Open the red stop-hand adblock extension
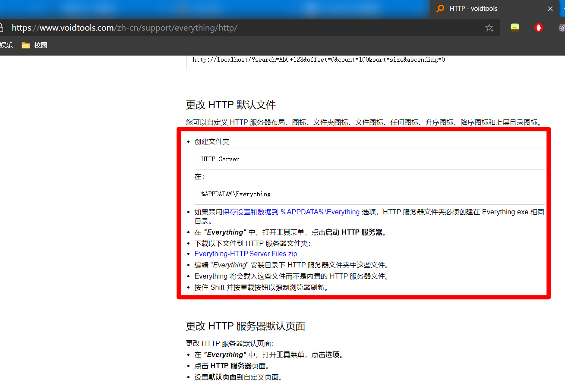Viewport: 565px width, 392px height. coord(538,28)
